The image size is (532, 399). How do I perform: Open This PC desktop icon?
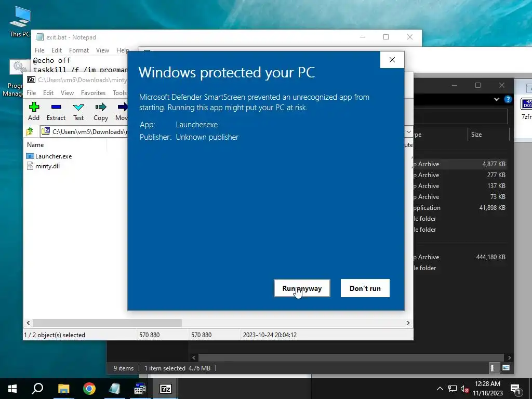click(20, 22)
